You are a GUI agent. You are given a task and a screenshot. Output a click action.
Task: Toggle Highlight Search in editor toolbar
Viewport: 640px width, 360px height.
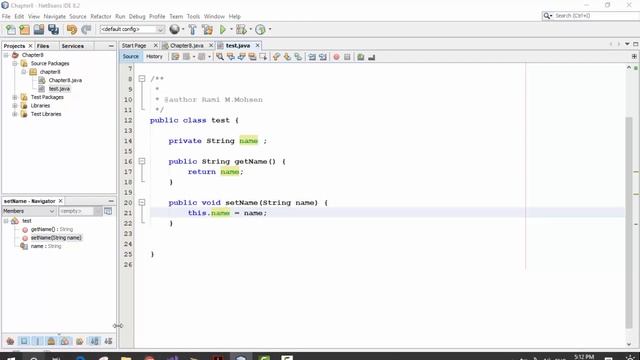pos(252,57)
